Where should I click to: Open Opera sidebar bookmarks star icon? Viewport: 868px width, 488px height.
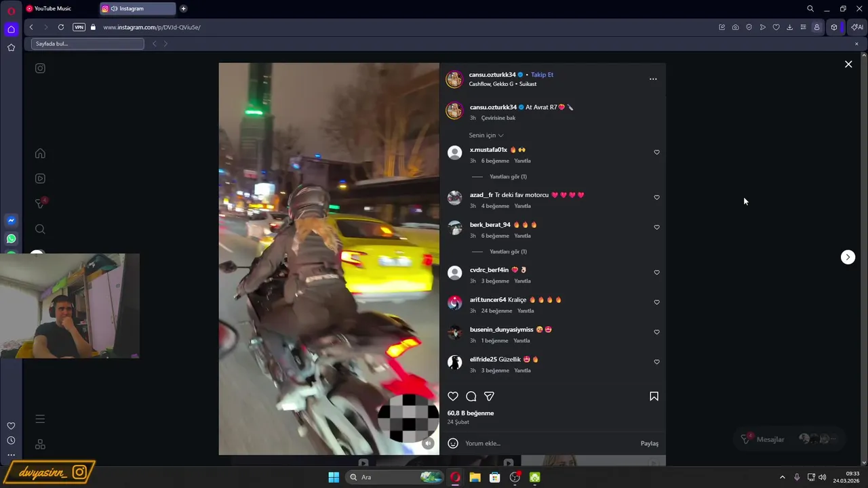(x=11, y=47)
